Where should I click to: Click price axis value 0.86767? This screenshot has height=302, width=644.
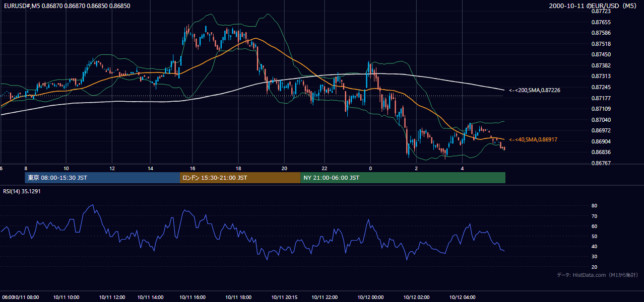point(601,163)
